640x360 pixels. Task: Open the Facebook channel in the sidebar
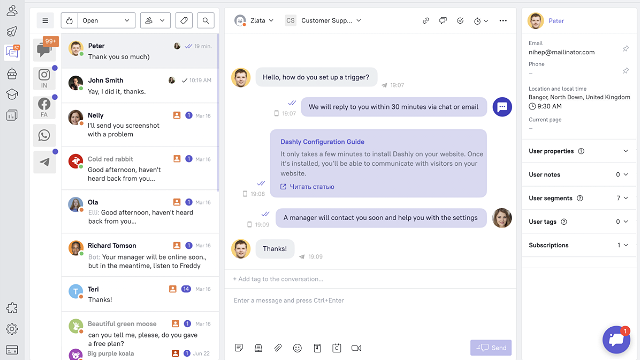coord(44,107)
